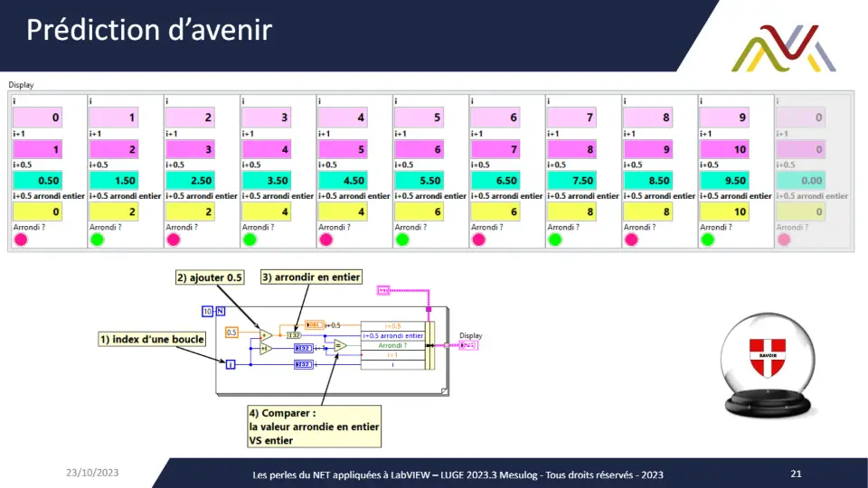Toggle the green Arrondi ? LED in i=9 column
Image resolution: width=868 pixels, height=488 pixels.
pyautogui.click(x=708, y=239)
